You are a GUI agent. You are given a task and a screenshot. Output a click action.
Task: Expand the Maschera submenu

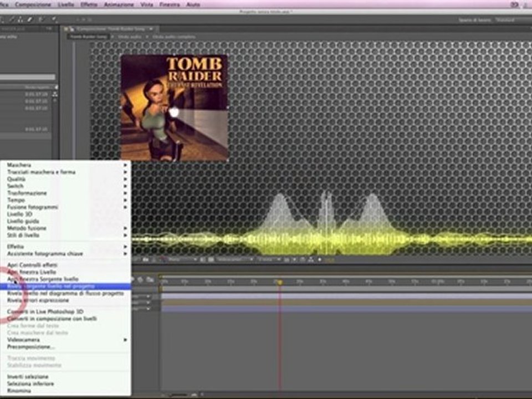66,165
